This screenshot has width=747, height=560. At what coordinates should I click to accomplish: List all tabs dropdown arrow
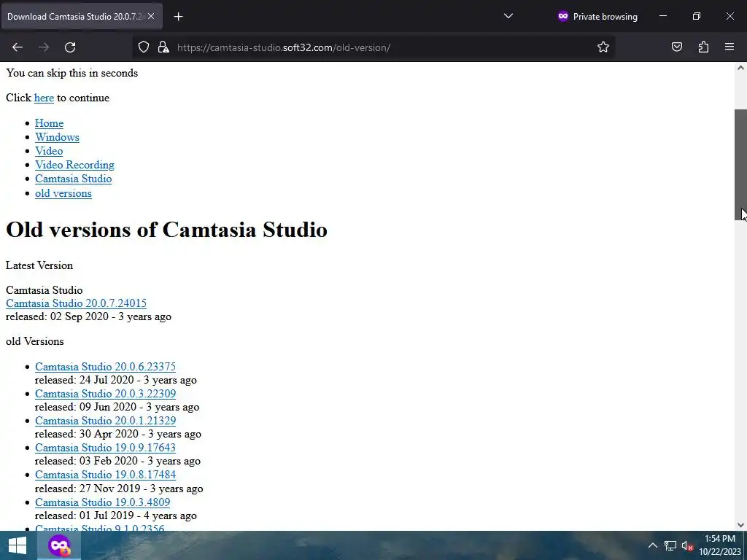508,16
